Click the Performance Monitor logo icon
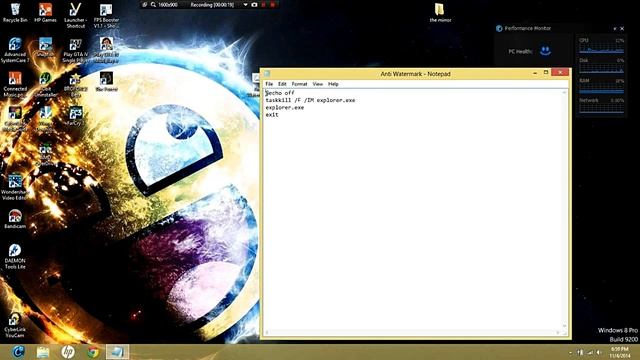Screen dimensions: 640x360 (499, 28)
